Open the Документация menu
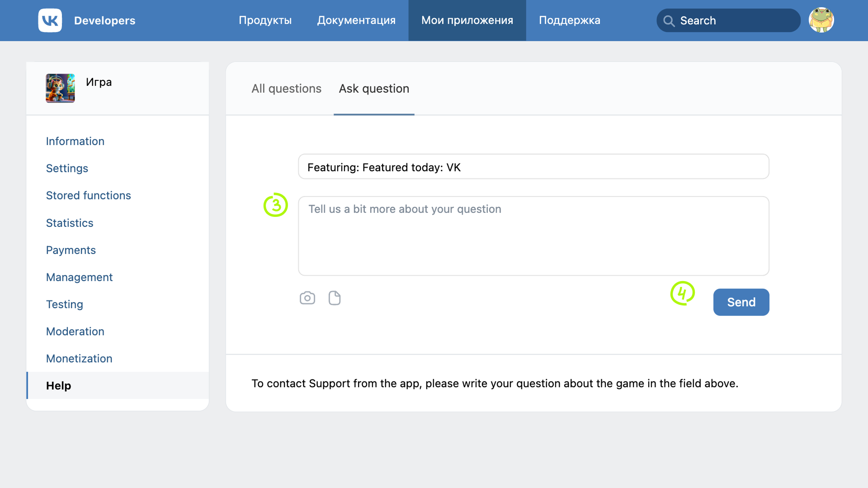 (x=356, y=20)
